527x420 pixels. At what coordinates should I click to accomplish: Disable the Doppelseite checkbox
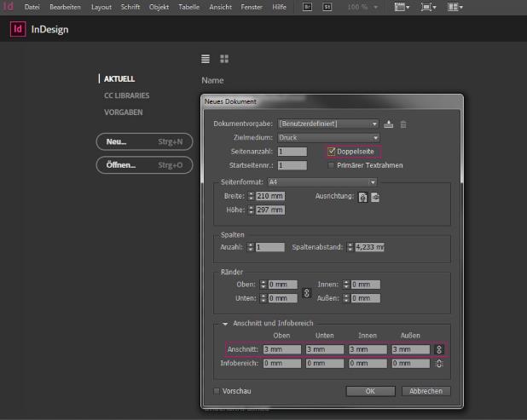(x=332, y=152)
